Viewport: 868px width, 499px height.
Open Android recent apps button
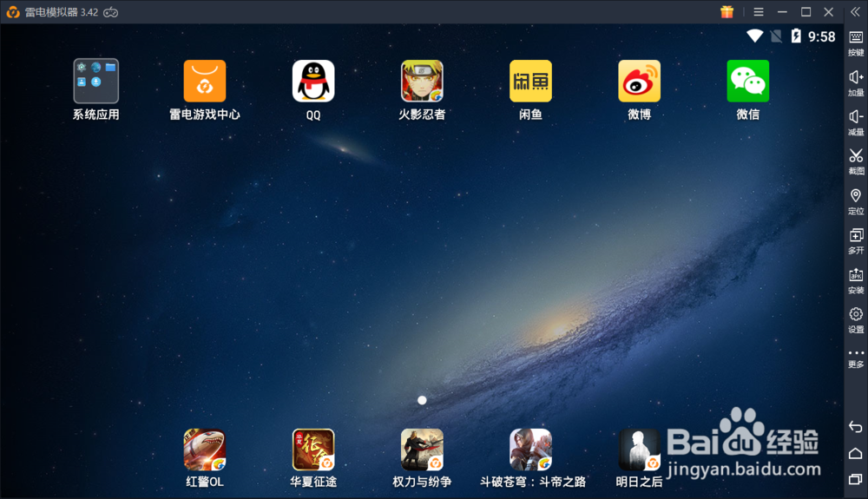pyautogui.click(x=855, y=479)
